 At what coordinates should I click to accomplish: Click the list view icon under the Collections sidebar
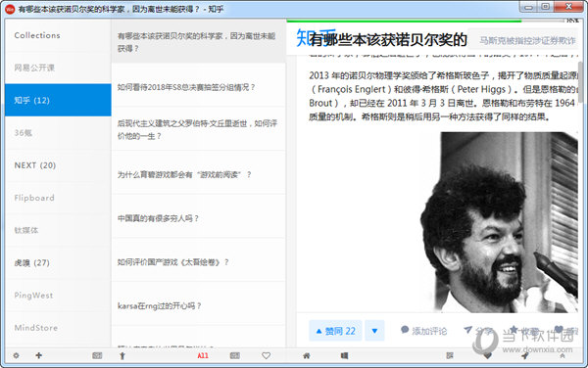97,355
